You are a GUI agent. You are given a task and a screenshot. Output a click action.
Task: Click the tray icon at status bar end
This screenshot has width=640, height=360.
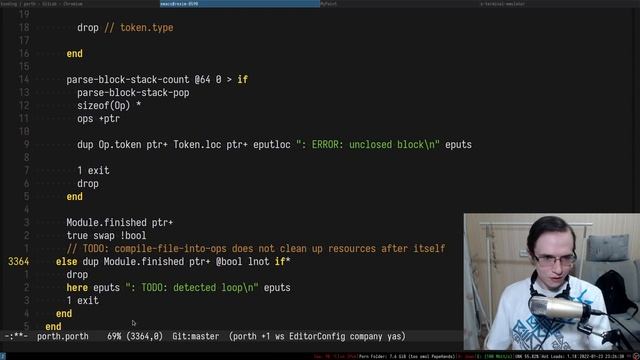coord(636,356)
